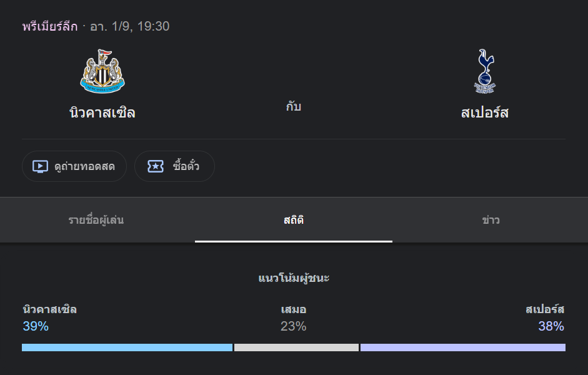Viewport: 588px width, 375px height.
Task: Click the match date อา. 1/9, 19:30
Action: point(130,26)
